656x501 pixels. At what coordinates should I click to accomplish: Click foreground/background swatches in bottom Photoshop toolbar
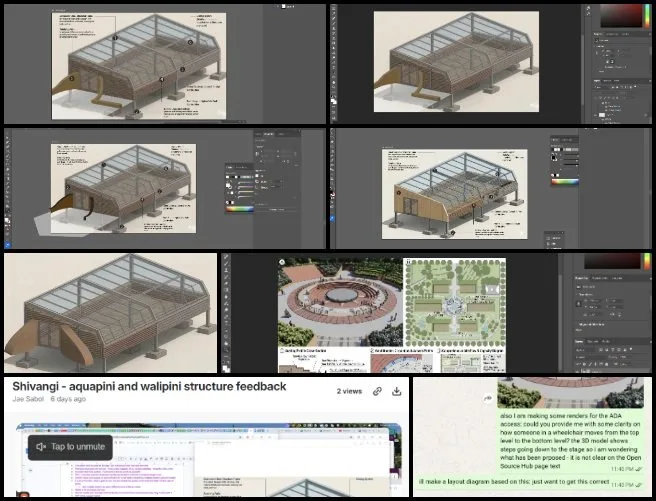(226, 368)
